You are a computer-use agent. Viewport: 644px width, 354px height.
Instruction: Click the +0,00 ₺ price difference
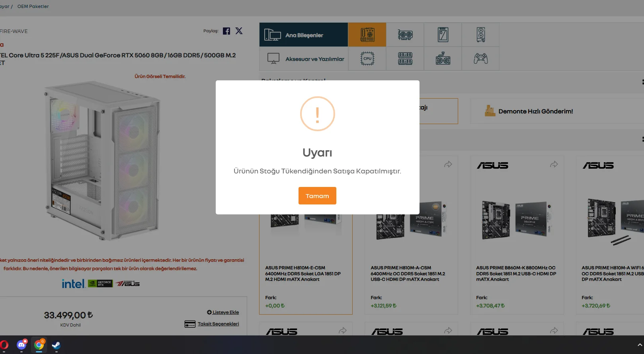pyautogui.click(x=275, y=306)
